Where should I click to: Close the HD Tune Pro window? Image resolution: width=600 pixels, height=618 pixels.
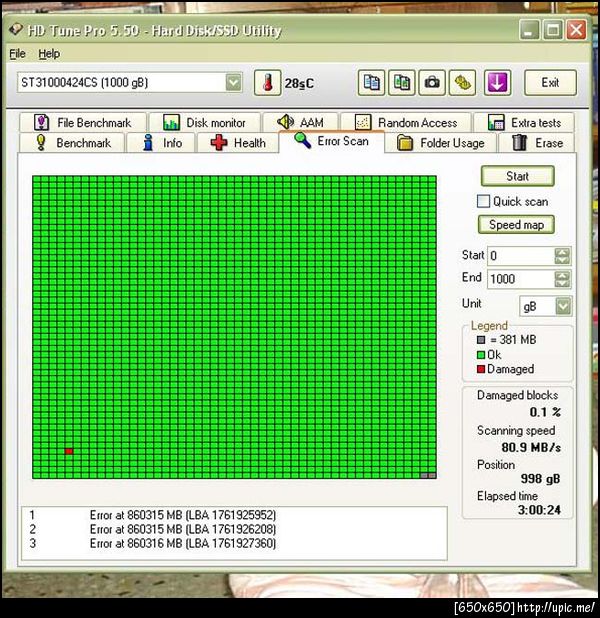click(576, 30)
